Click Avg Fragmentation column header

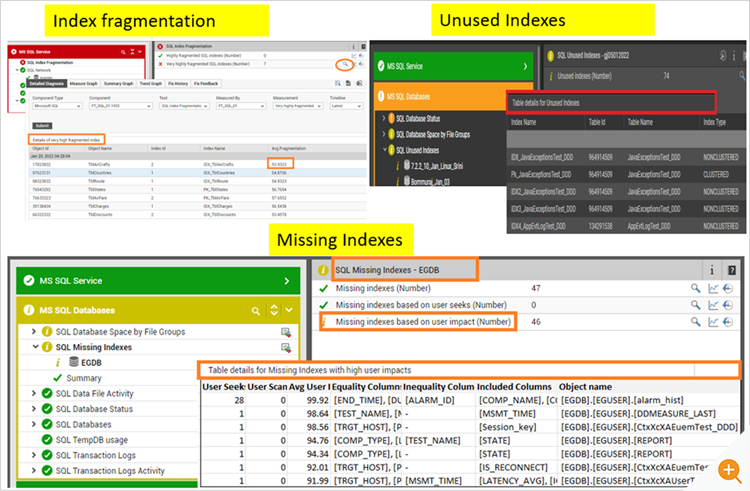(289, 149)
